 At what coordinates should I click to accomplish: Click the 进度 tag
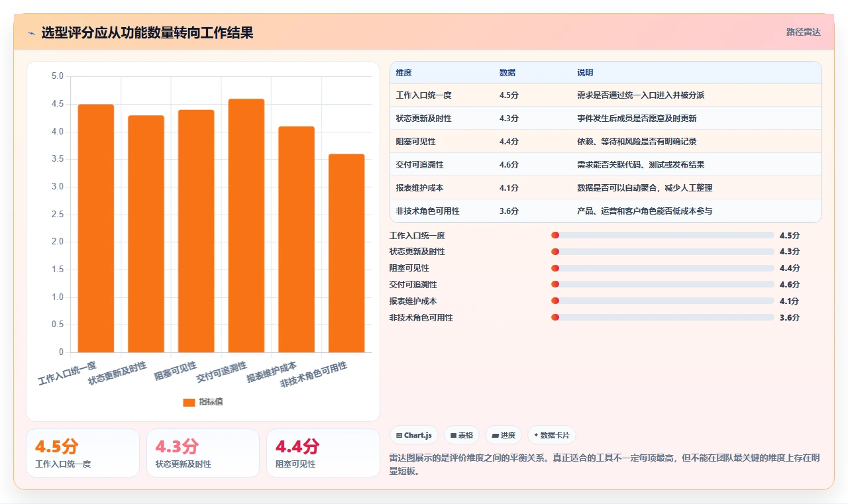[503, 435]
